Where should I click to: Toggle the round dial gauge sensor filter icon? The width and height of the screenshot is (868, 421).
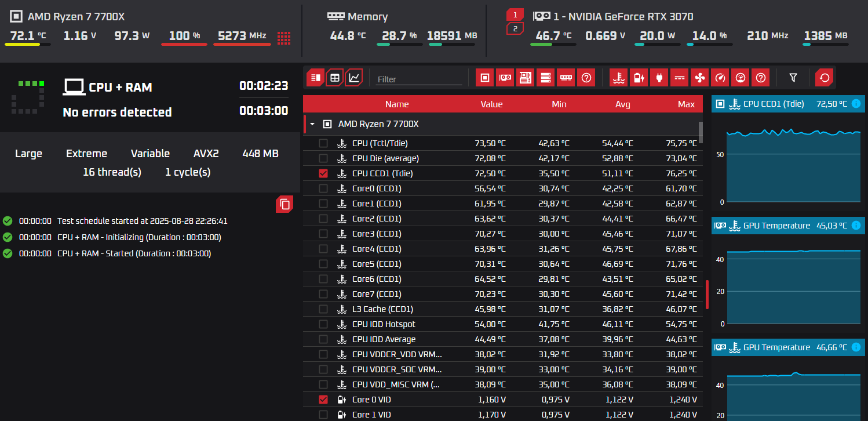click(x=740, y=77)
